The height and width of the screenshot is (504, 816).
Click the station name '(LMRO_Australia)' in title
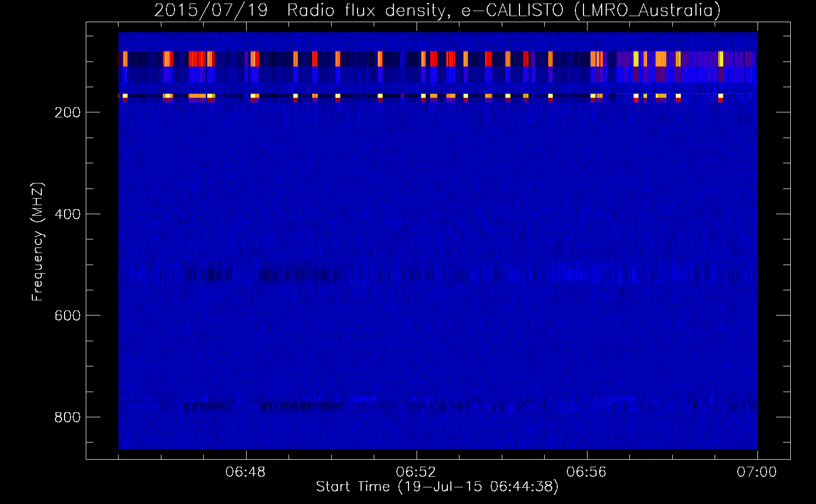pos(648,11)
